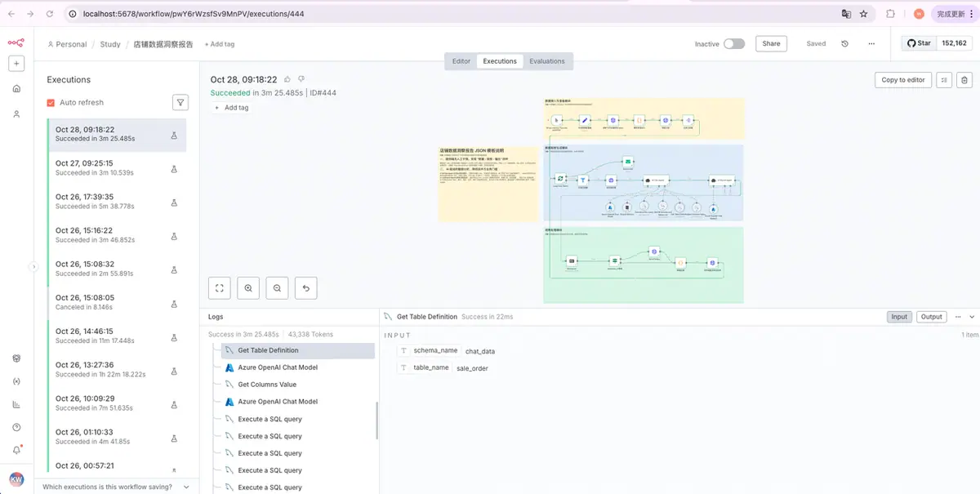
Task: Open the Study folder breadcrumb
Action: tap(110, 44)
